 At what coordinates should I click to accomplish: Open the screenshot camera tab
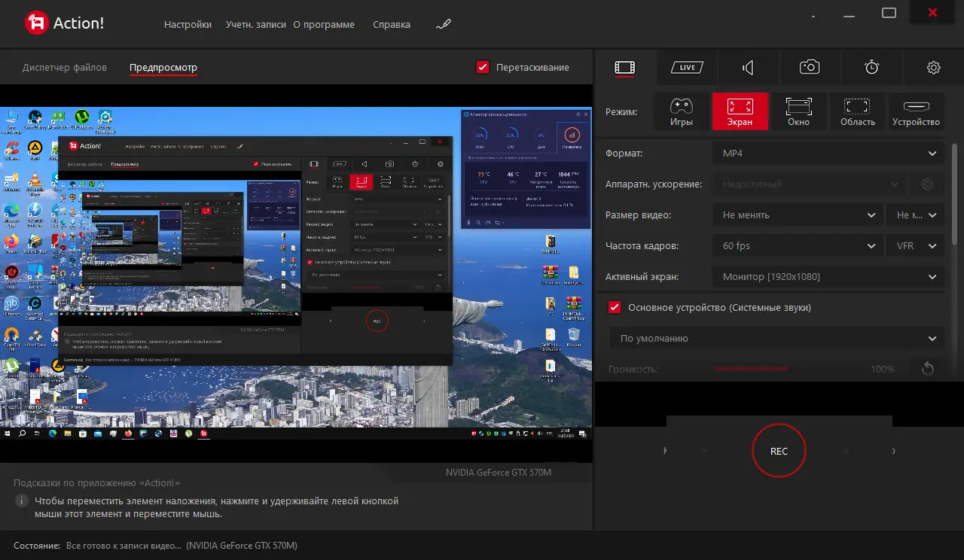tap(810, 68)
